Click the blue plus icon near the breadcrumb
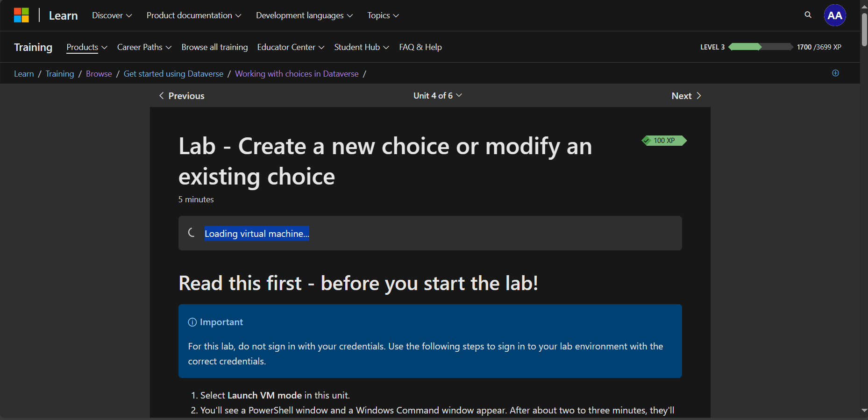This screenshot has height=420, width=868. 836,73
